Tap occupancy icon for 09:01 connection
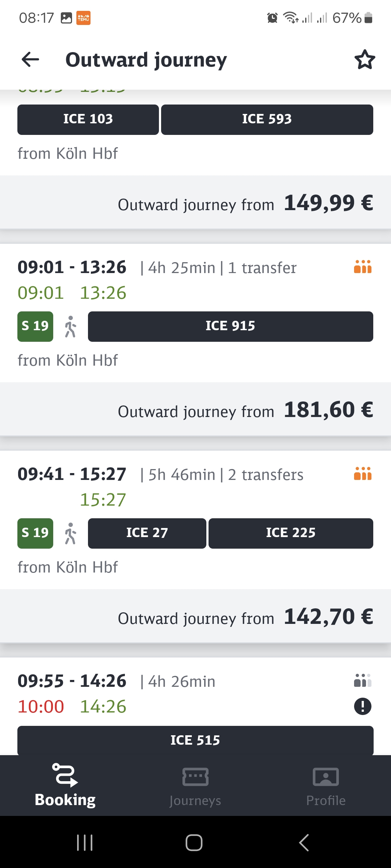Screen dimensions: 391x868 pos(363,267)
